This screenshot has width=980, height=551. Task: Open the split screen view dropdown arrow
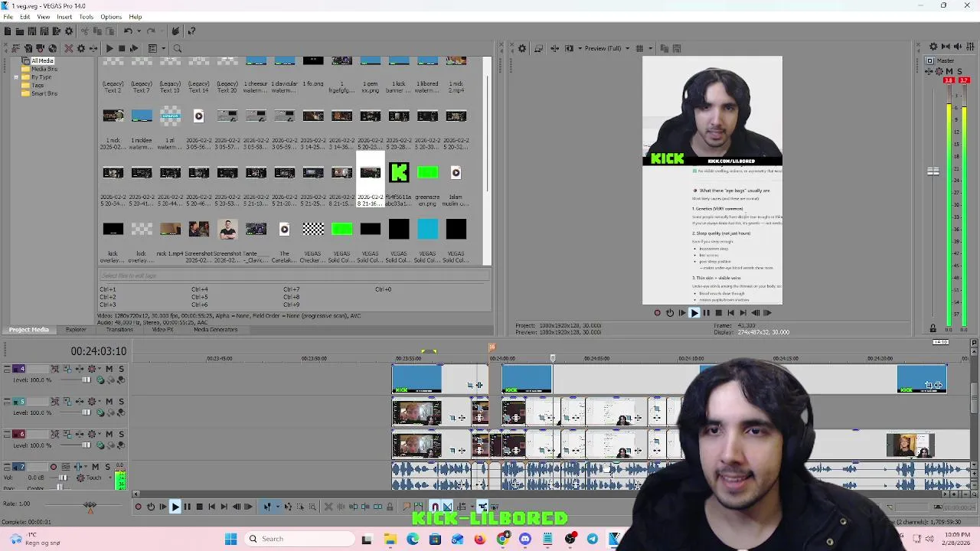pos(580,48)
